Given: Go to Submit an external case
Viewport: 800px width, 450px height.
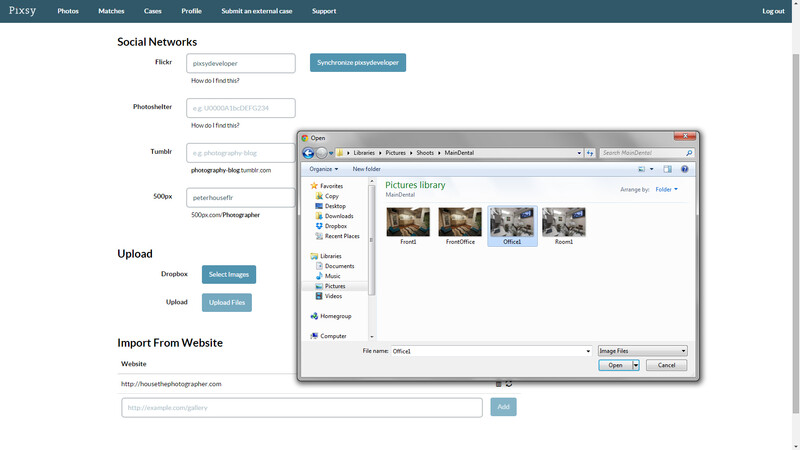Looking at the screenshot, I should click(x=257, y=11).
